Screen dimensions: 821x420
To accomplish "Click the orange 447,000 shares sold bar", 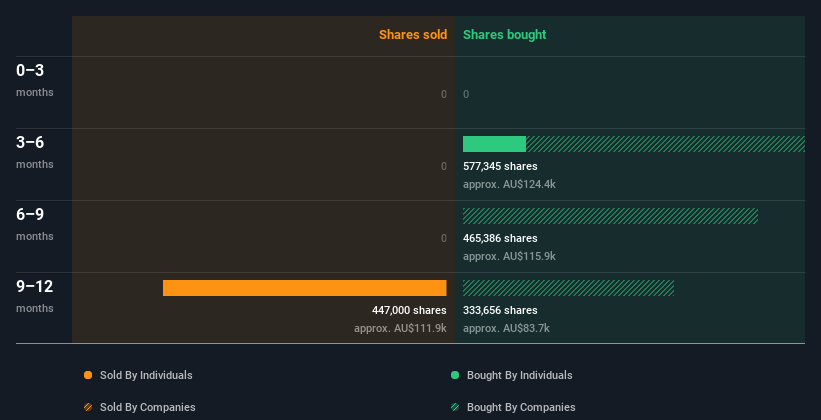I will [305, 288].
